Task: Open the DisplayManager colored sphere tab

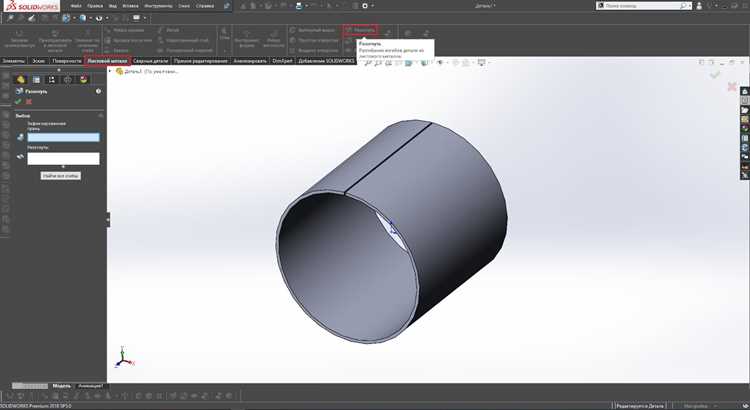Action: 84,79
